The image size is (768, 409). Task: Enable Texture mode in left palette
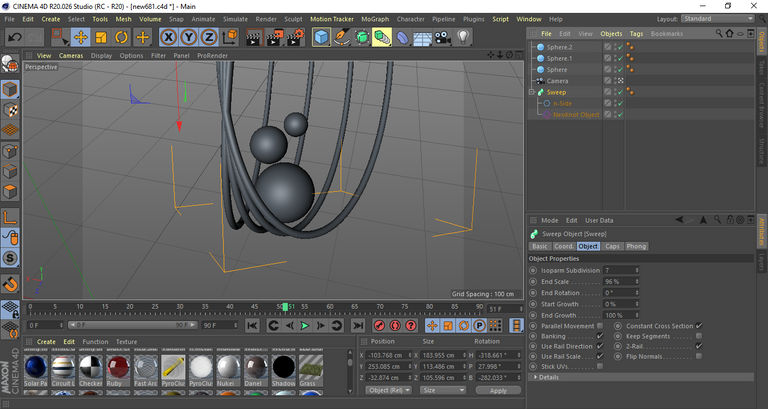pyautogui.click(x=10, y=110)
